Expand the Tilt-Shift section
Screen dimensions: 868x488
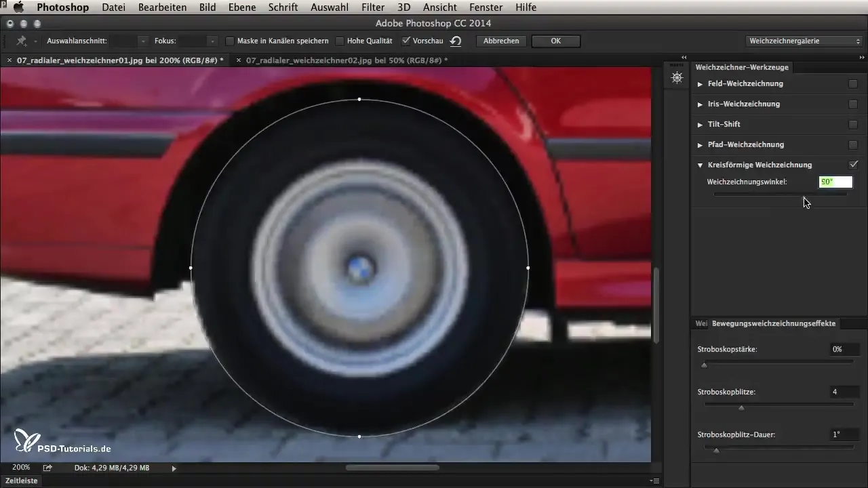tap(701, 125)
